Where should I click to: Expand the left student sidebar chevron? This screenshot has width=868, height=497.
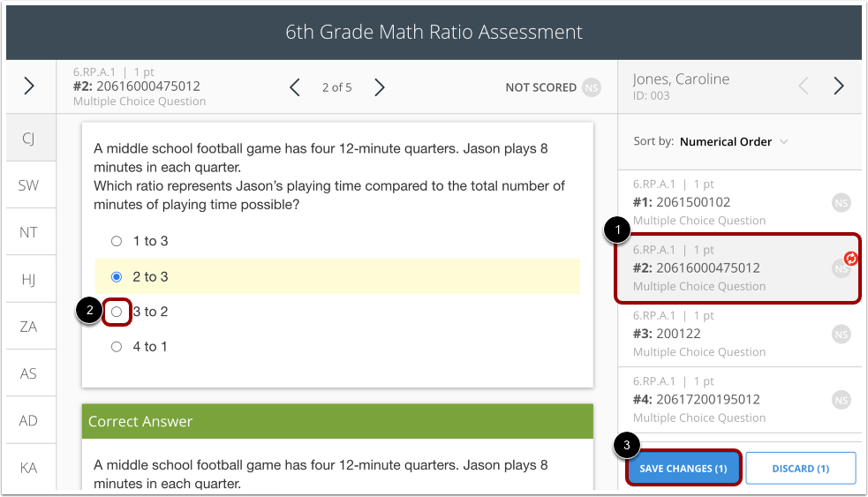tap(29, 86)
